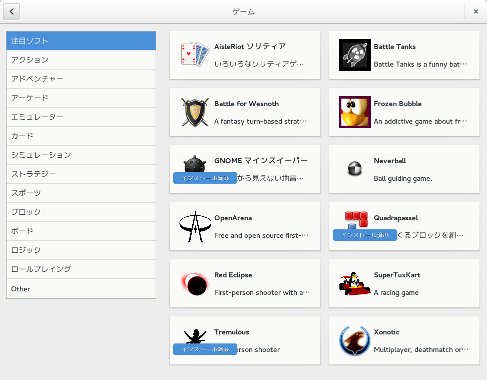Open the AisleRiot ソリティア title
The width and height of the screenshot is (487, 380).
(x=250, y=46)
